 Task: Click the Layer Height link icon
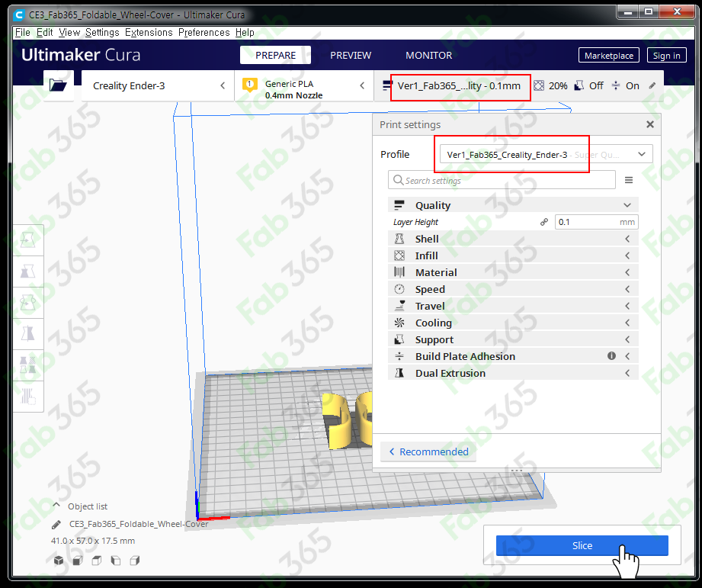point(544,222)
